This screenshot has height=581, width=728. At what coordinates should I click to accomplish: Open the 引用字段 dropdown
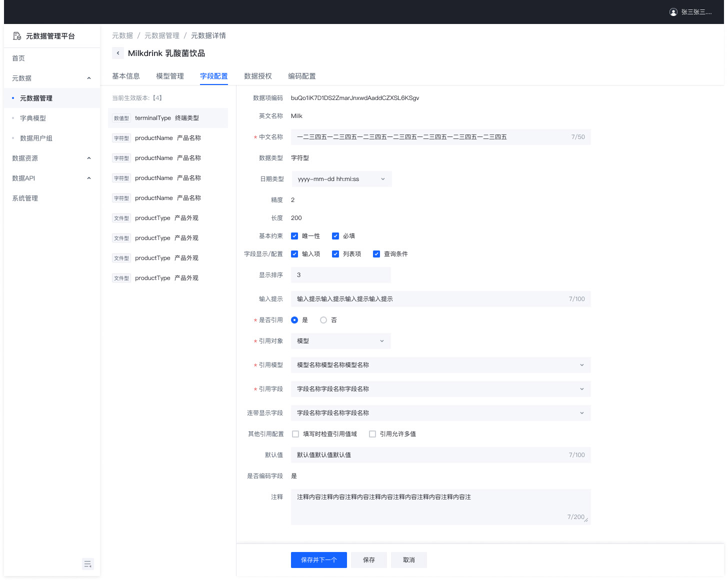pyautogui.click(x=441, y=389)
